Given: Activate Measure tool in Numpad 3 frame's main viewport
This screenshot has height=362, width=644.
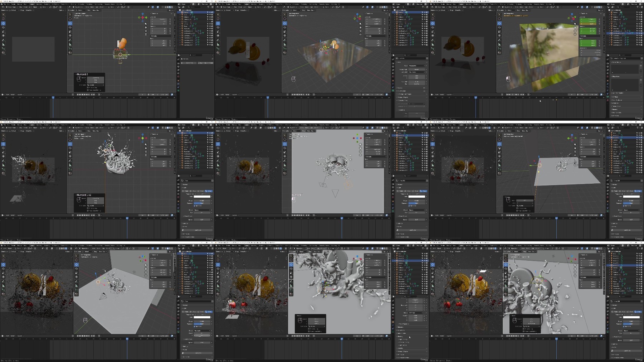Looking at the screenshot, I should 70,44.
